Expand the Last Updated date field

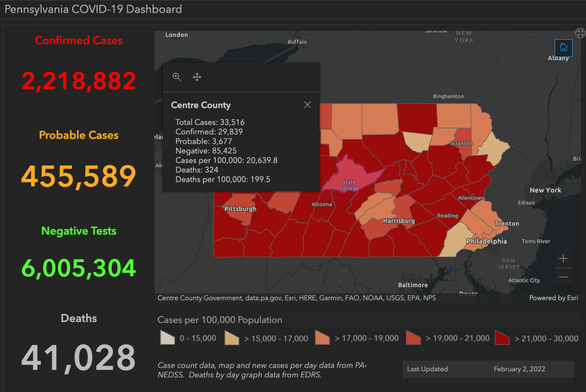pyautogui.click(x=519, y=369)
